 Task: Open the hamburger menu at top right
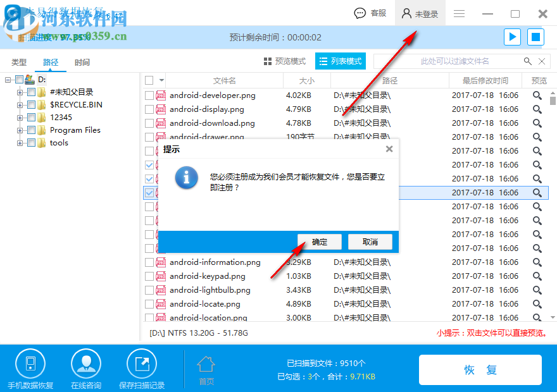(x=458, y=13)
